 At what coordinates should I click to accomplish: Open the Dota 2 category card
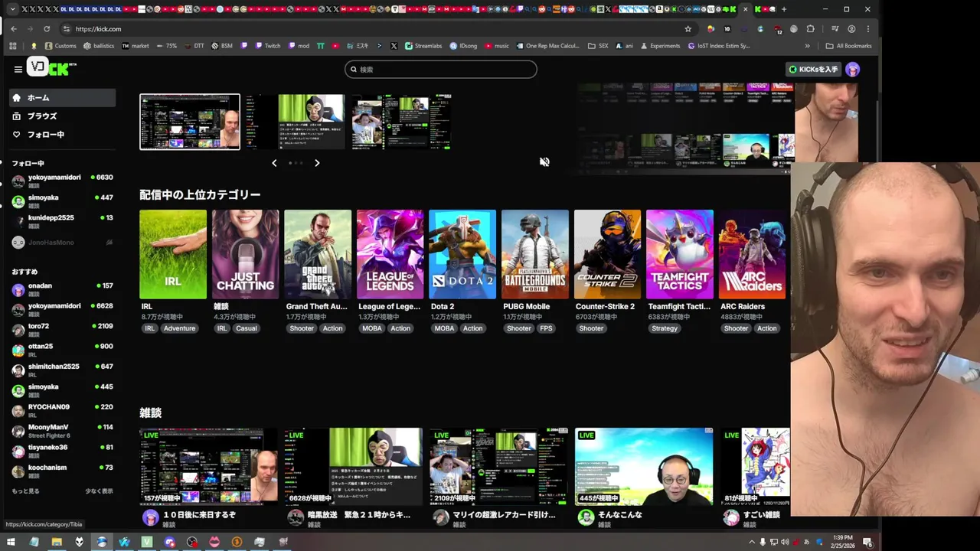pyautogui.click(x=462, y=254)
